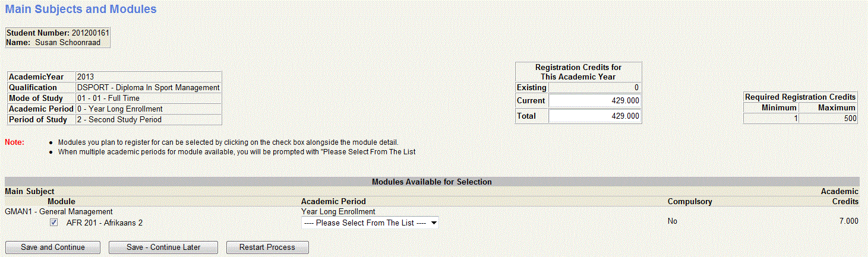Click the Minimum required credits value
Image resolution: width=868 pixels, height=257 pixels.
point(771,118)
